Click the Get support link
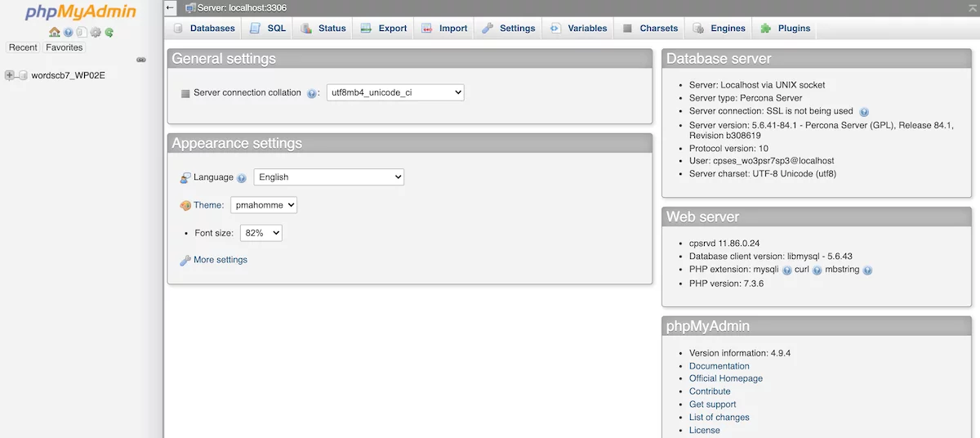This screenshot has width=980, height=438. click(x=713, y=404)
